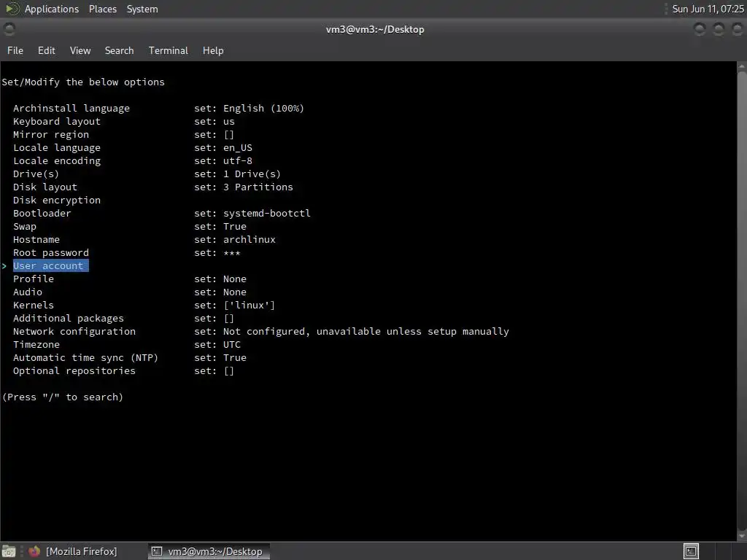
Task: Click the systemd-bootctl value
Action: pyautogui.click(x=267, y=214)
